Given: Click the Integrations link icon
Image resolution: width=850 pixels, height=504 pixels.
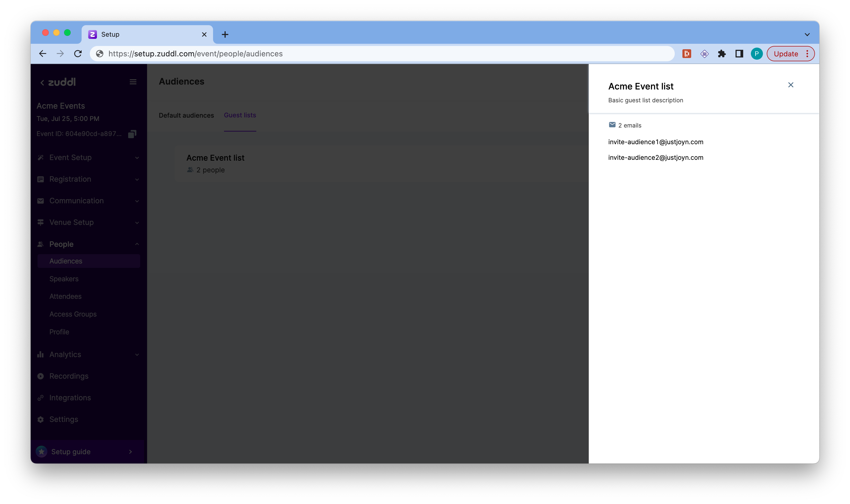Looking at the screenshot, I should pos(41,398).
